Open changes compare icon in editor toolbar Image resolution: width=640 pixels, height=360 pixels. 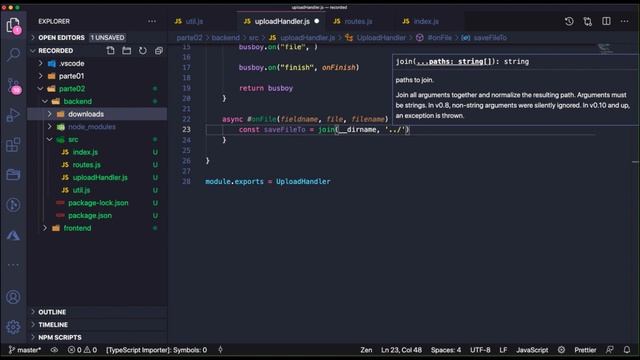click(x=588, y=21)
